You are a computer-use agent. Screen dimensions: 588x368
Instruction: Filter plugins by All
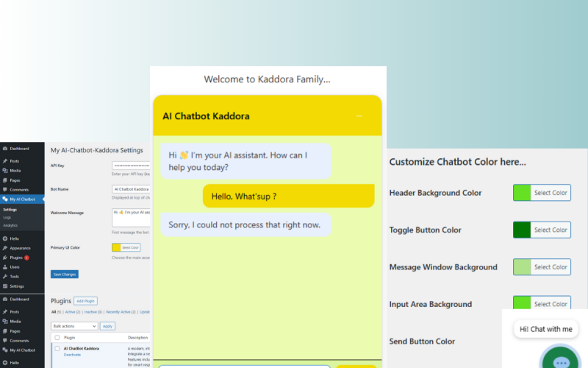[54, 312]
